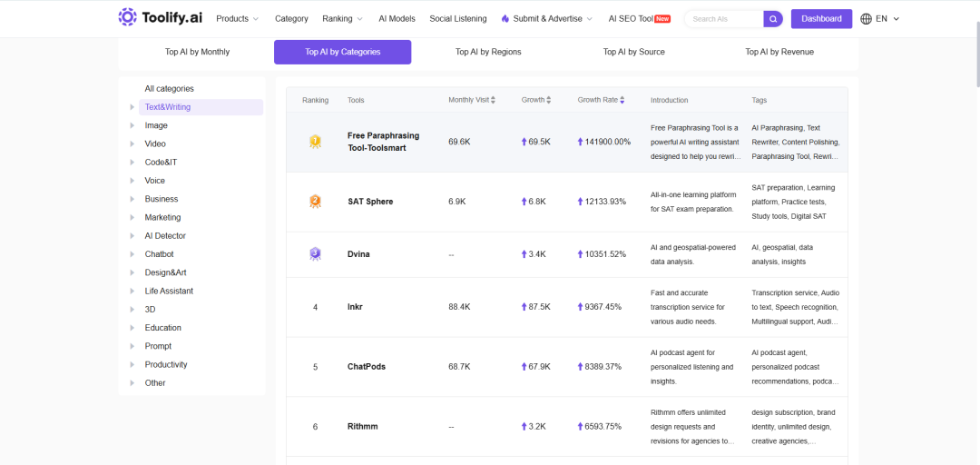The image size is (980, 465).
Task: Expand the Chatbot category arrow
Action: pyautogui.click(x=132, y=254)
